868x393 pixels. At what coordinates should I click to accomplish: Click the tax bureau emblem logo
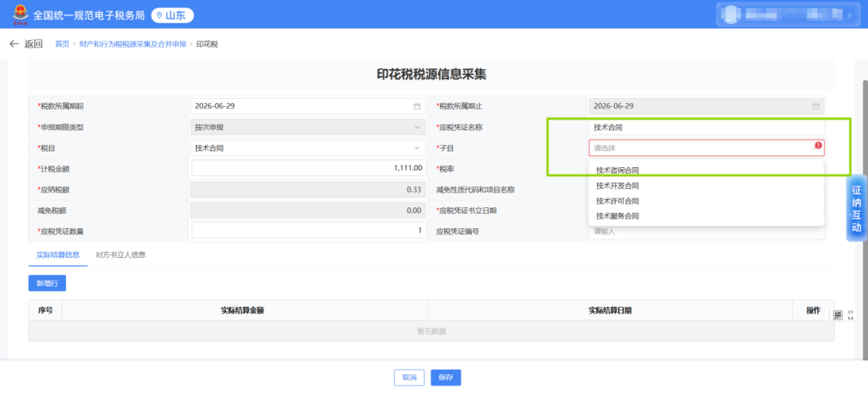19,14
